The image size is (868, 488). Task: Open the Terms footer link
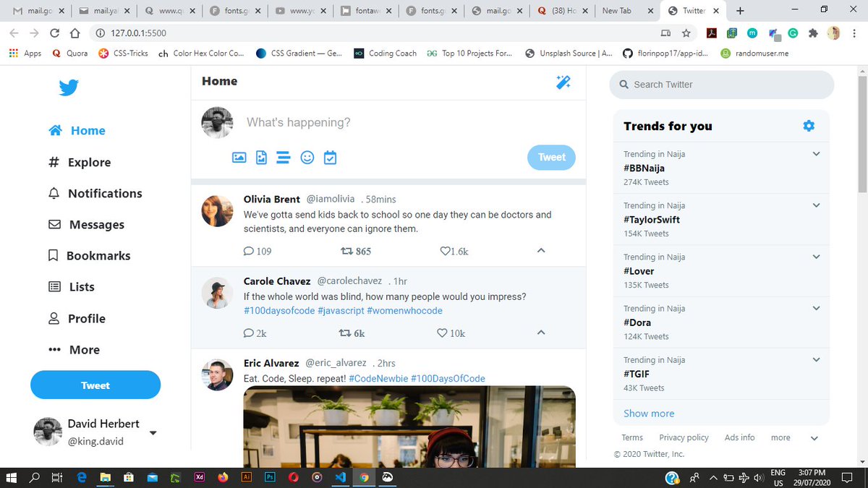click(632, 437)
